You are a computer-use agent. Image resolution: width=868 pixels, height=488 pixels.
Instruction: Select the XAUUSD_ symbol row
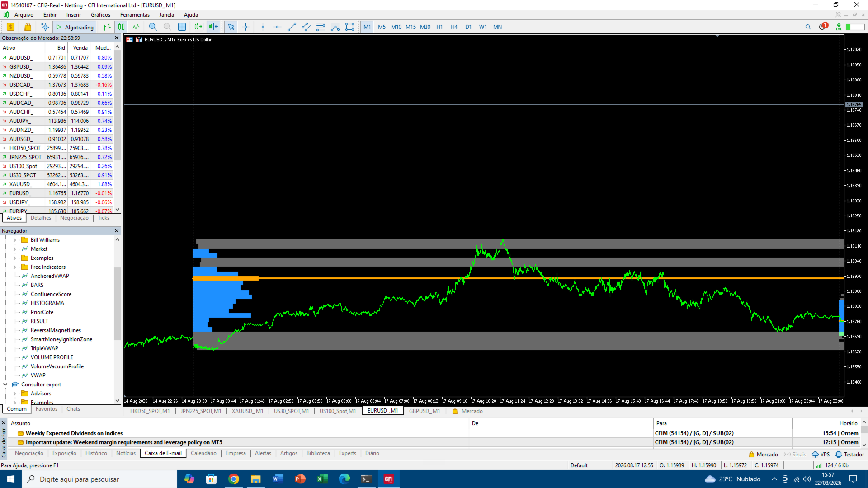coord(57,184)
